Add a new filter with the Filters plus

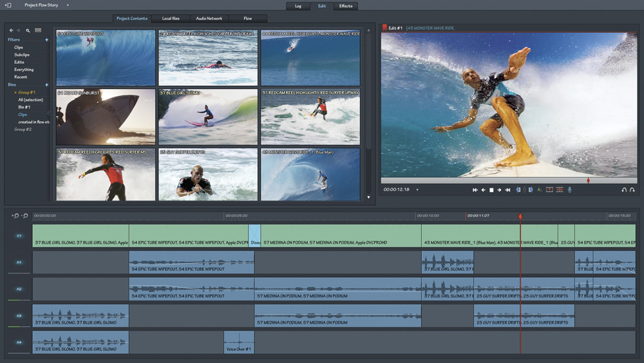pyautogui.click(x=46, y=40)
